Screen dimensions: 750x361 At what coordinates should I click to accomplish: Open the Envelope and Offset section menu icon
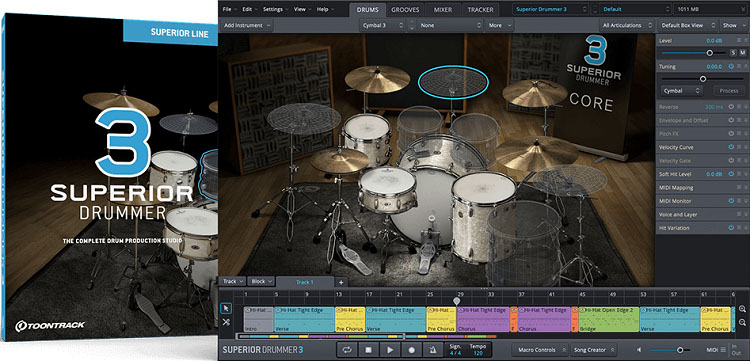click(739, 120)
